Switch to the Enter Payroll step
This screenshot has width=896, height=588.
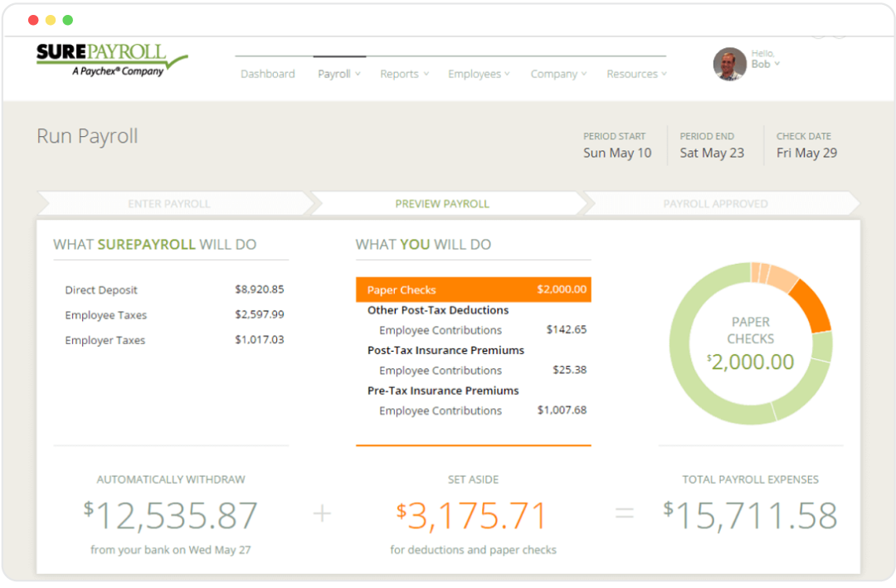(x=169, y=203)
